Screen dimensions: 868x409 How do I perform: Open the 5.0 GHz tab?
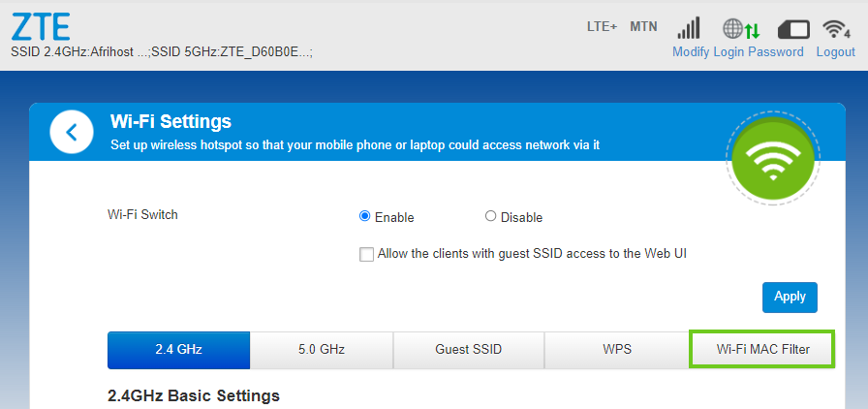(x=322, y=350)
